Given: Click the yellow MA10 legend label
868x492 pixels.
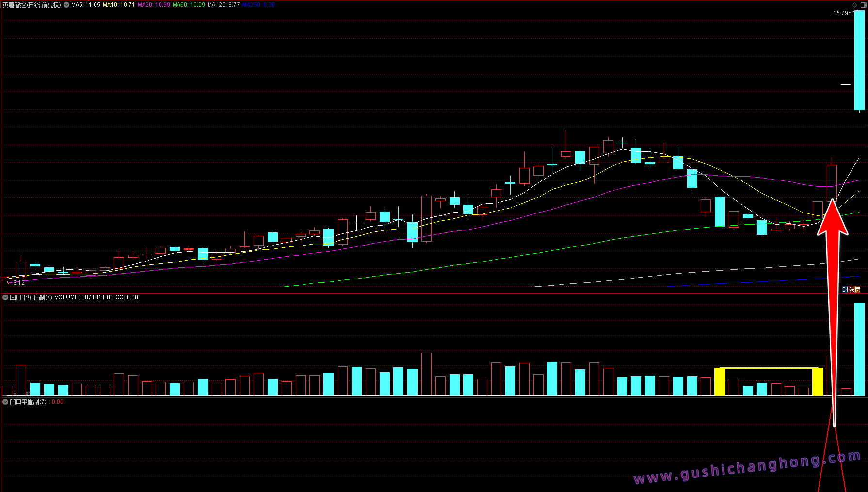Looking at the screenshot, I should (x=119, y=5).
